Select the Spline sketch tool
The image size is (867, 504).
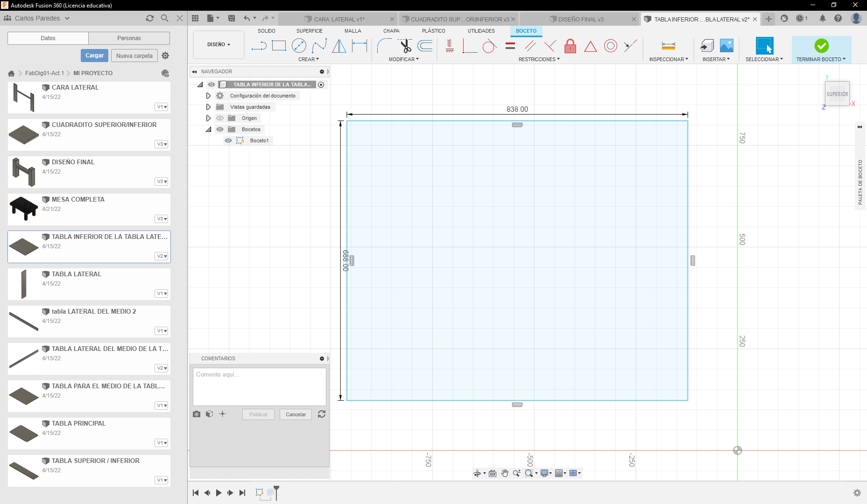[319, 46]
